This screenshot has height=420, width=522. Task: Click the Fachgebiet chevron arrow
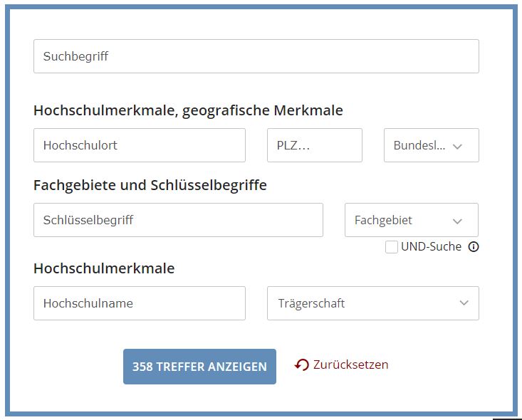point(457,221)
